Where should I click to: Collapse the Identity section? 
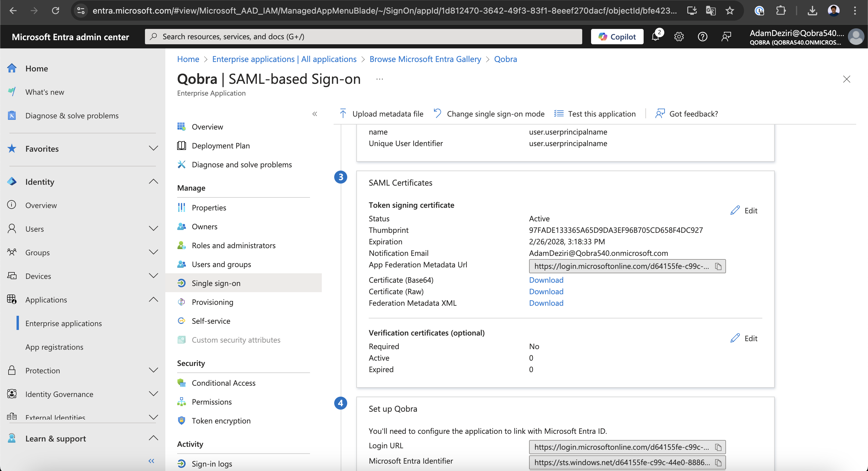coord(153,181)
